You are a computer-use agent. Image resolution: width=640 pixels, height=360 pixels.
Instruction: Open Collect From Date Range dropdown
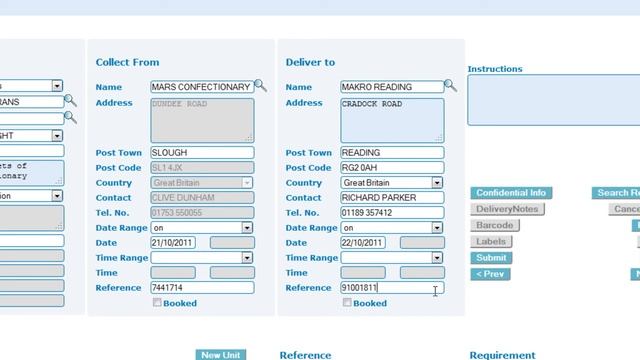click(247, 228)
